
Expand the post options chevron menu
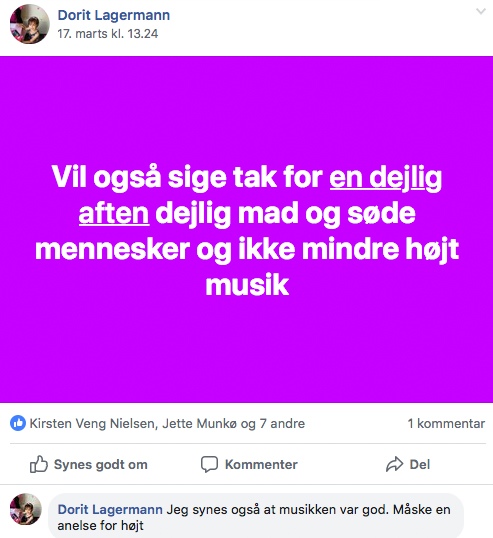[481, 12]
